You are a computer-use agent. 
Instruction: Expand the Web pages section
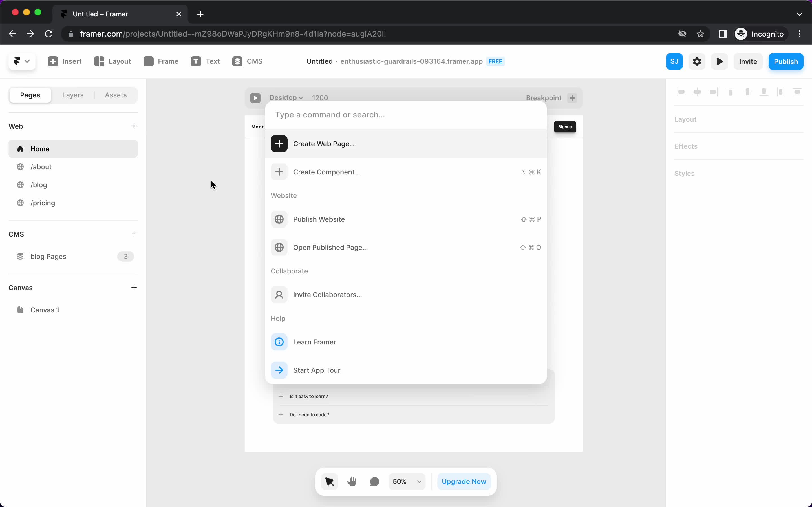click(16, 126)
